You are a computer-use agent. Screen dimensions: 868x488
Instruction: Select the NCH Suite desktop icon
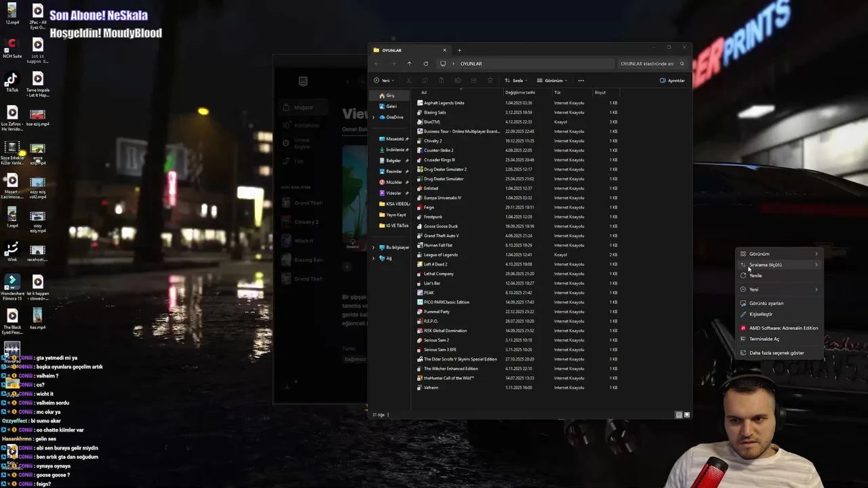click(x=12, y=48)
